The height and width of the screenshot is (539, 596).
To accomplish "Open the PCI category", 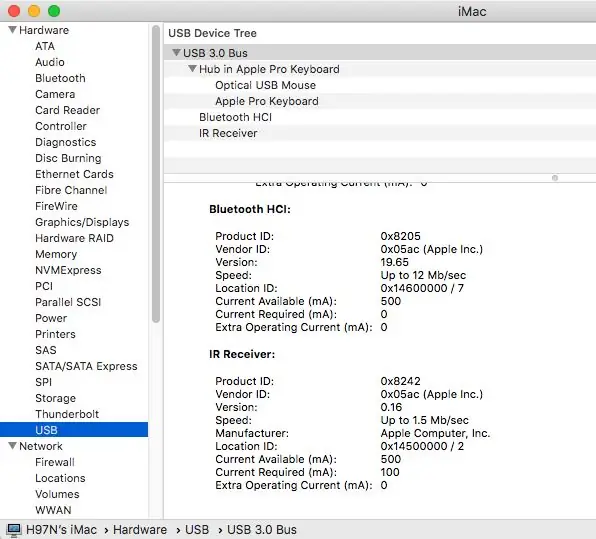I will coord(44,286).
